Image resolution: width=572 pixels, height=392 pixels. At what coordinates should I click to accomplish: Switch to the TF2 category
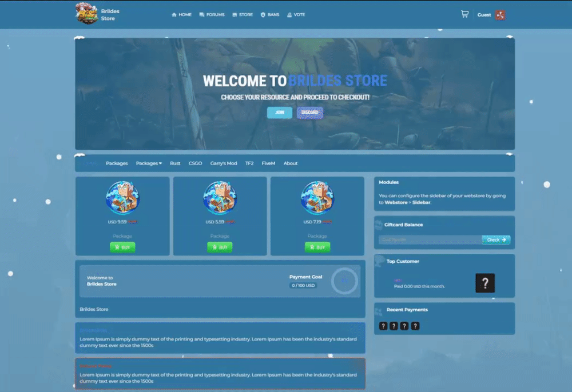[249, 163]
